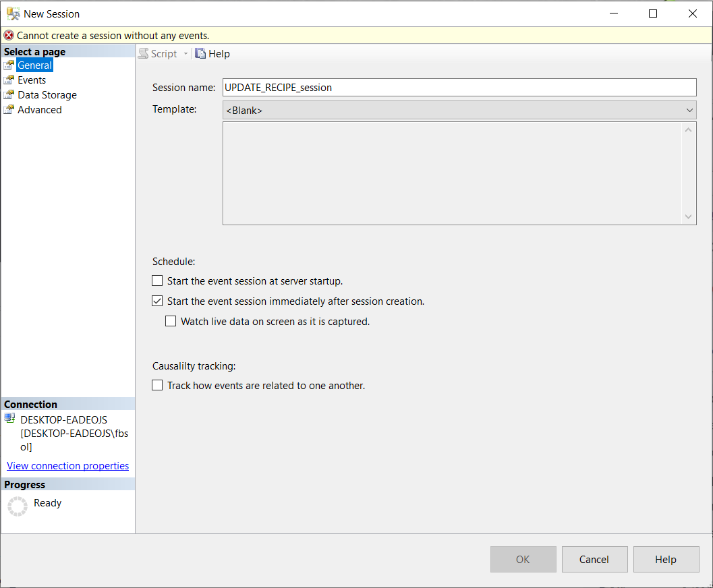
Task: Click the Advanced page icon
Action: (x=9, y=110)
